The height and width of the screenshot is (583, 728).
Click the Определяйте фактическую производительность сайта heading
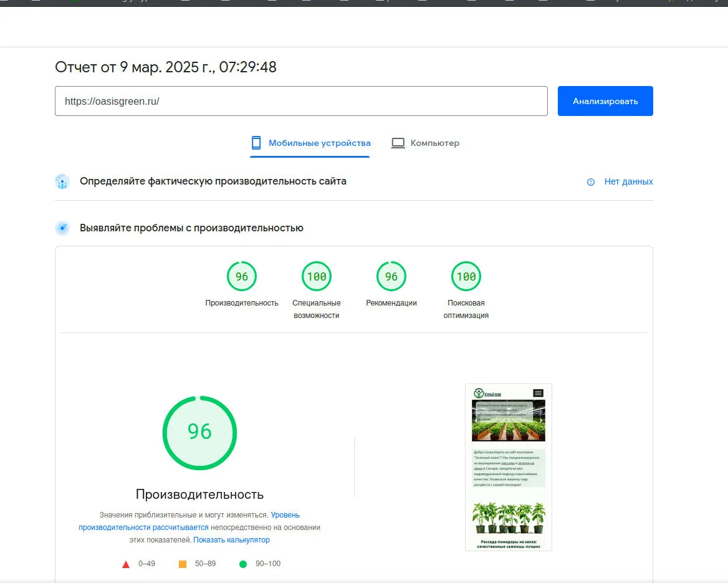point(213,181)
